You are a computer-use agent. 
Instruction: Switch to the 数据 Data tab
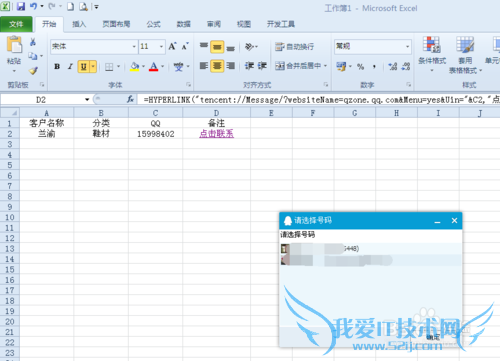point(184,24)
